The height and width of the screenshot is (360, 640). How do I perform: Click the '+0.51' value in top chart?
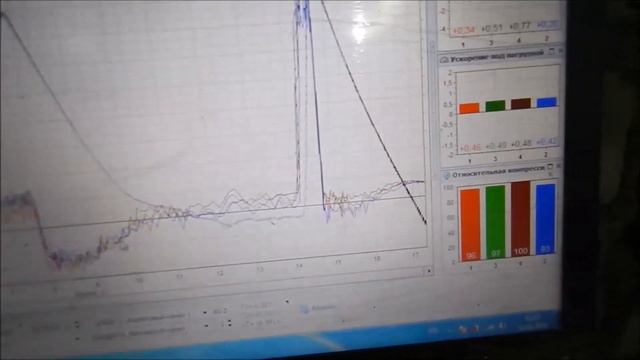point(491,29)
